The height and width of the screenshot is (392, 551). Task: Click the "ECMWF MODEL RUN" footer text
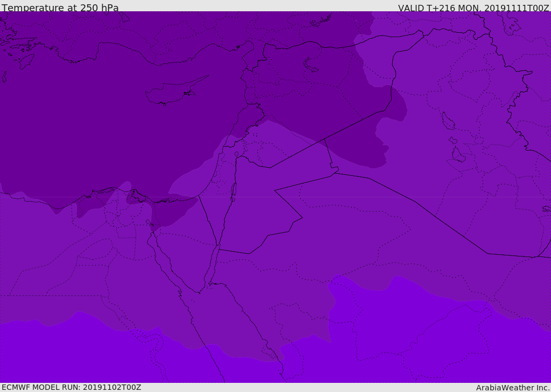71,387
